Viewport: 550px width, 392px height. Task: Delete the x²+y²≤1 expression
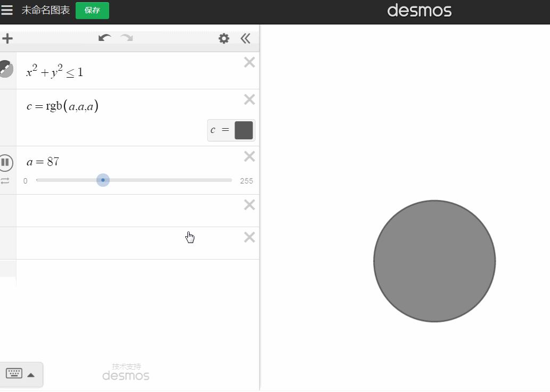(249, 62)
